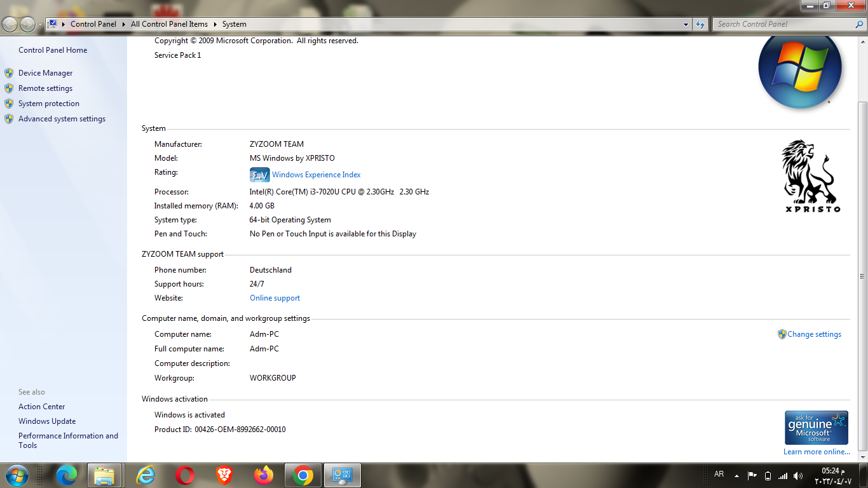This screenshot has height=488, width=868.
Task: Click the refresh button beside address bar
Action: (x=700, y=24)
